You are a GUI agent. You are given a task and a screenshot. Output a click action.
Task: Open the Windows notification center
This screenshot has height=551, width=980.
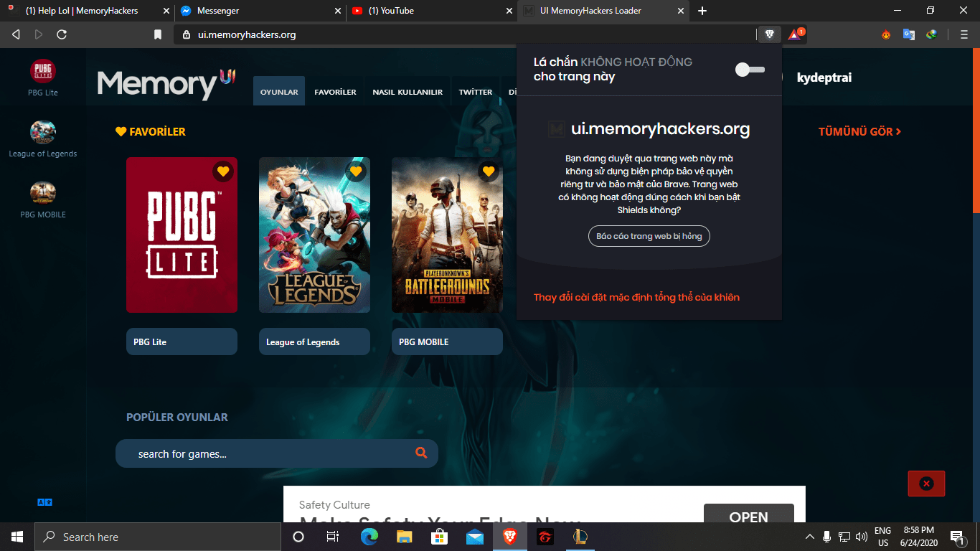point(956,537)
